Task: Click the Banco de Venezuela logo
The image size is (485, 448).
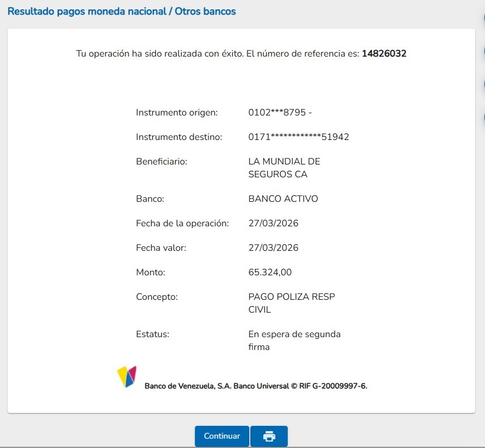Action: coord(127,377)
